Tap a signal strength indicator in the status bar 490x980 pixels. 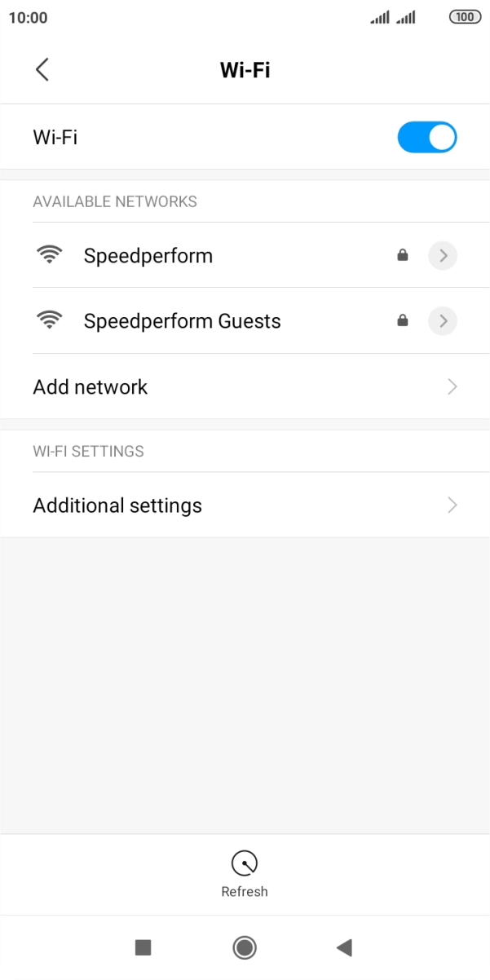click(x=378, y=16)
